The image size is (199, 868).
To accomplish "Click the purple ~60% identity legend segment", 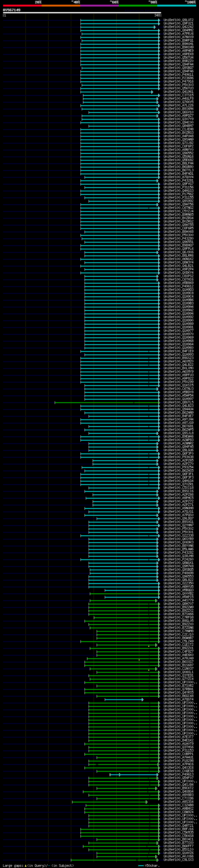I will [99, 5].
